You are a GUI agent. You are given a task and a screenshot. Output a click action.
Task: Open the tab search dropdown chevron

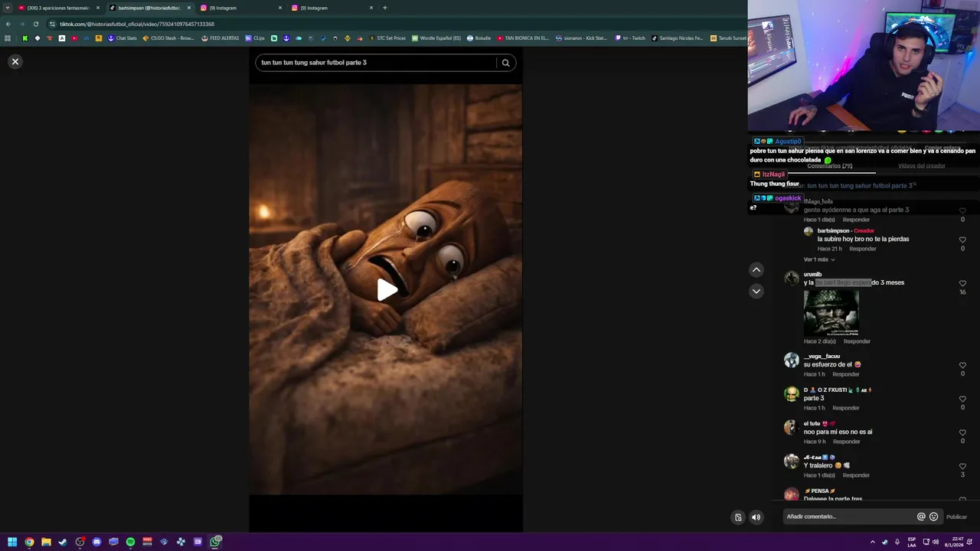[x=7, y=8]
